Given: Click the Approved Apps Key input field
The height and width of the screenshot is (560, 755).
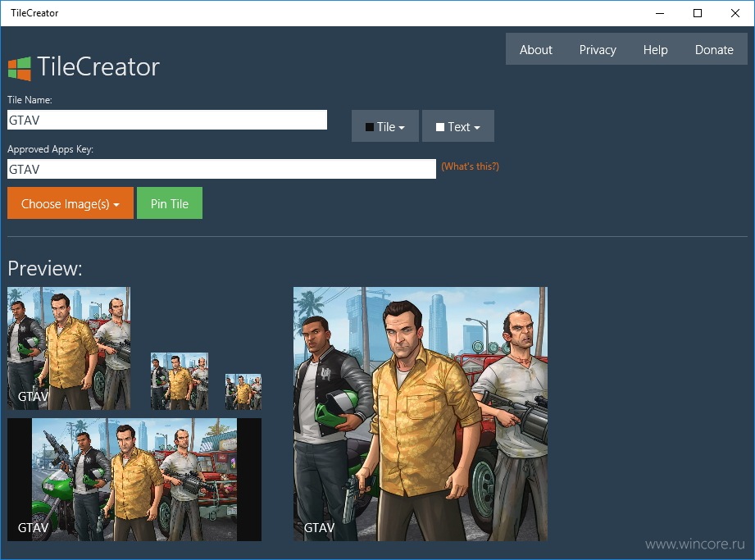Looking at the screenshot, I should (221, 169).
